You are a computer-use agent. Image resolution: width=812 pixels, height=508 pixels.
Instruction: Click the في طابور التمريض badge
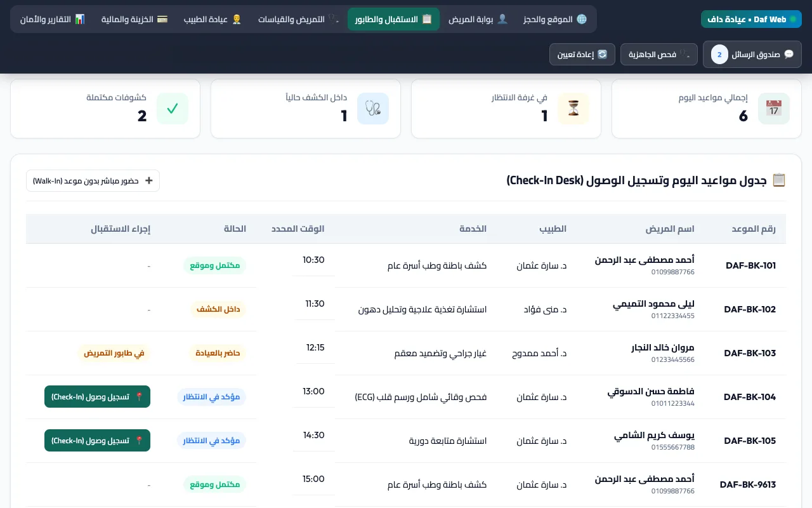(x=114, y=353)
